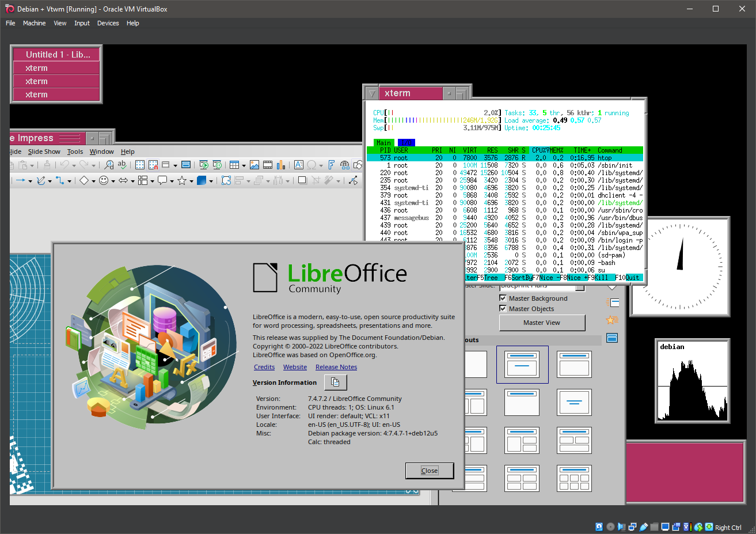The image size is (756, 534).
Task: Close the About LibreOffice dialog
Action: 430,471
